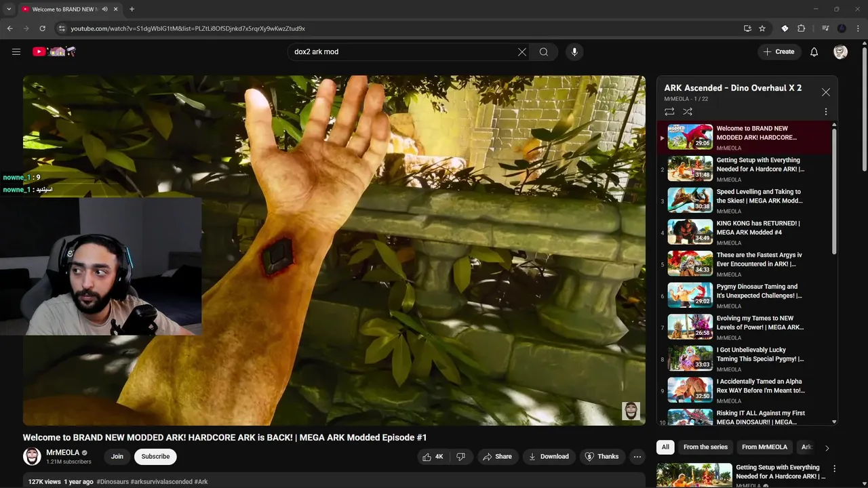This screenshot has height=488, width=868.
Task: Reload the page
Action: pos(42,28)
